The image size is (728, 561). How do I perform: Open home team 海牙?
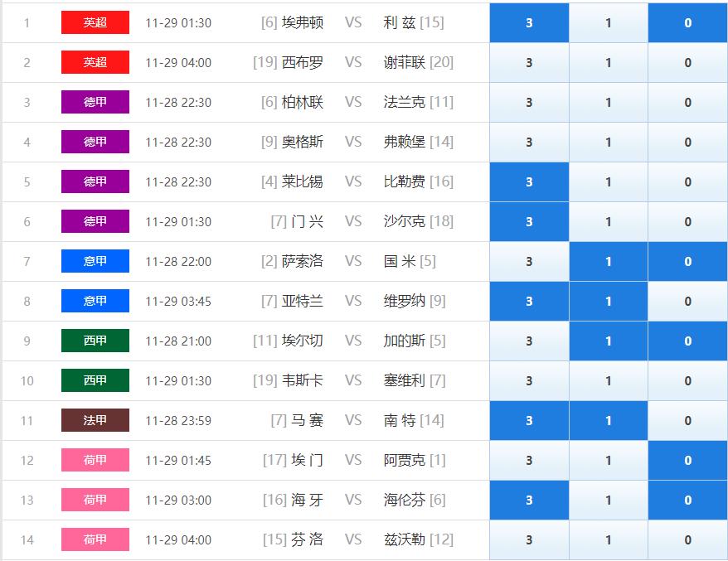[x=308, y=500]
